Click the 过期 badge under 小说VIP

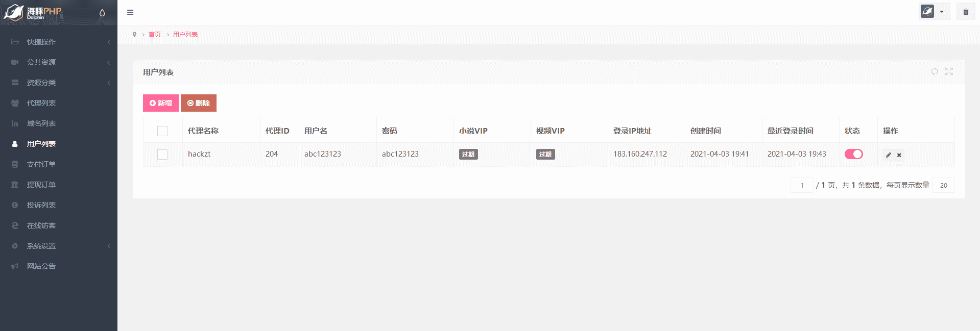pyautogui.click(x=468, y=154)
